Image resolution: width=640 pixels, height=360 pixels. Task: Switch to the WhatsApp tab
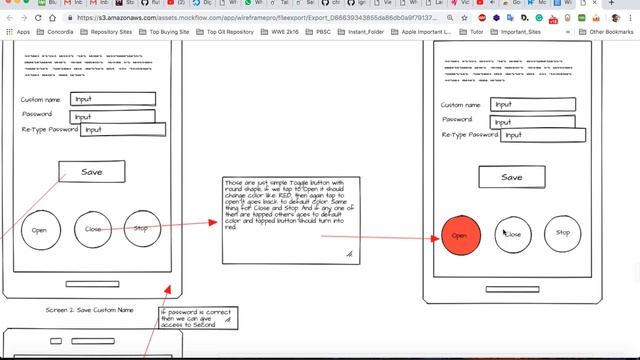coord(254,3)
